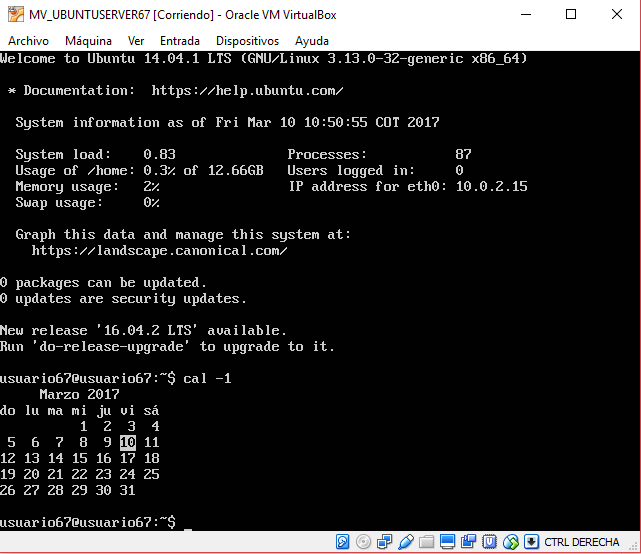
Task: Open the shared folders indicator
Action: pyautogui.click(x=426, y=542)
